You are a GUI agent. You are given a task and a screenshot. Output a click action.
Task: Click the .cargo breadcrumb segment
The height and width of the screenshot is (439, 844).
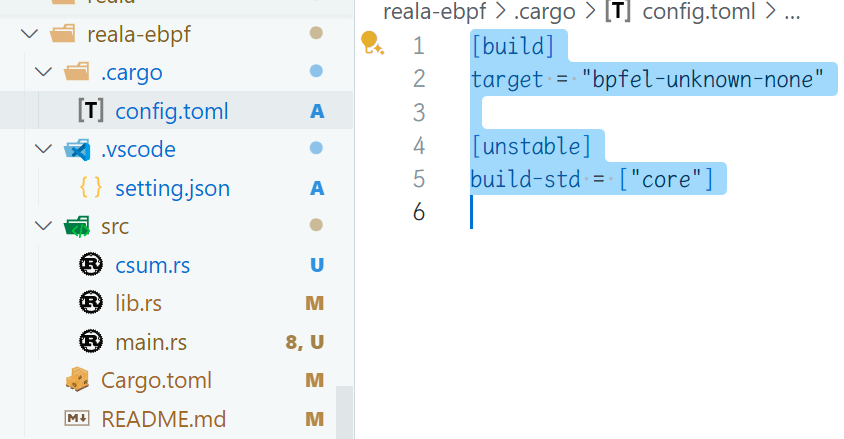pyautogui.click(x=545, y=11)
